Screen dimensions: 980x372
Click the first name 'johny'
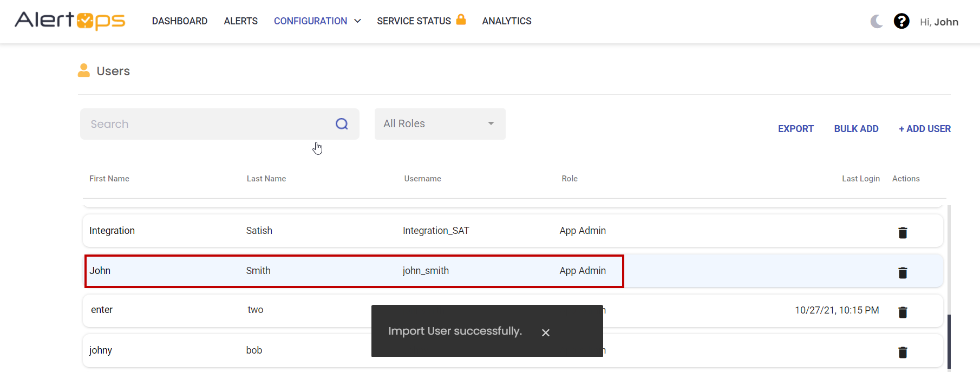101,350
